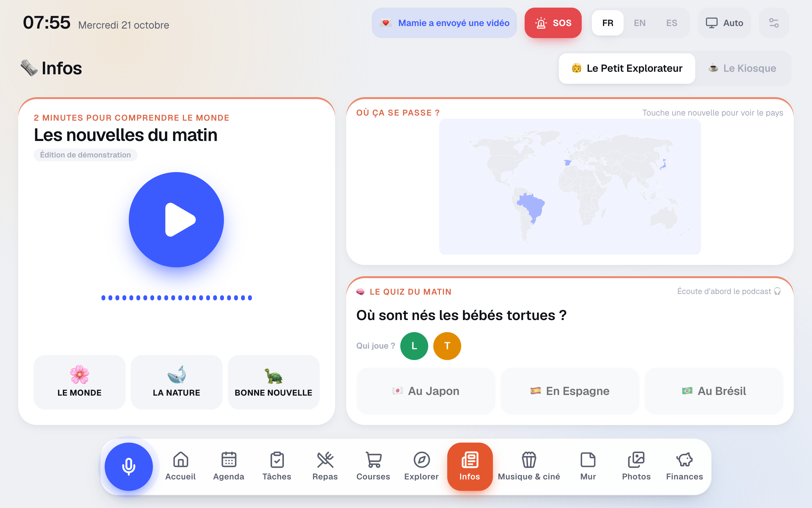
Task: Open the Mur wall section
Action: pos(588,466)
